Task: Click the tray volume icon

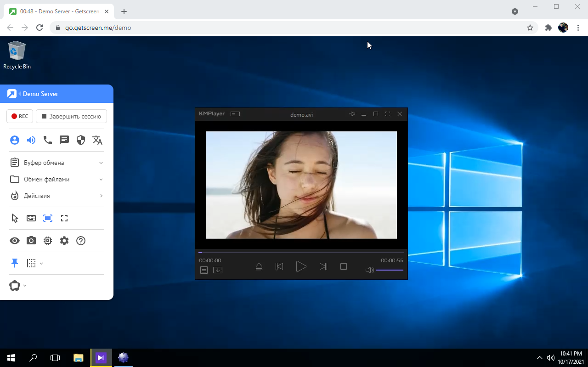Action: pyautogui.click(x=551, y=357)
